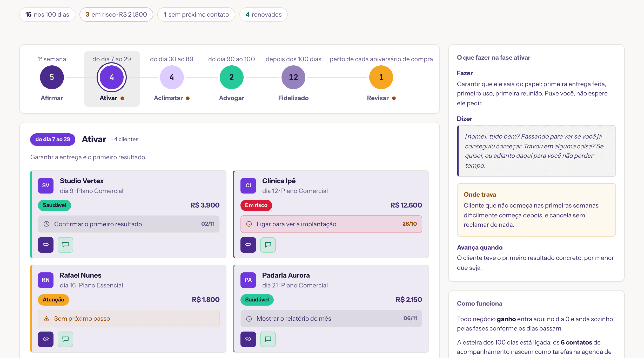Screen dimensions: 644x358
Task: Click RN avatar of Rafael Nunes
Action: click(46, 280)
